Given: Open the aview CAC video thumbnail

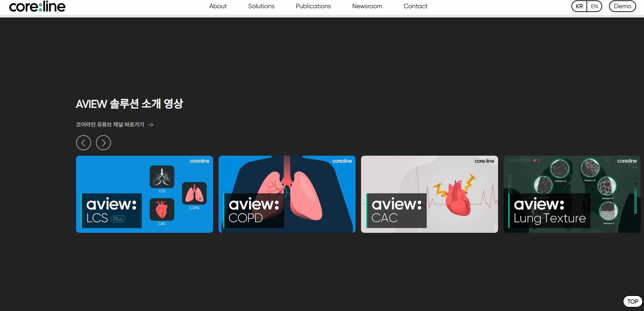Looking at the screenshot, I should tap(430, 194).
